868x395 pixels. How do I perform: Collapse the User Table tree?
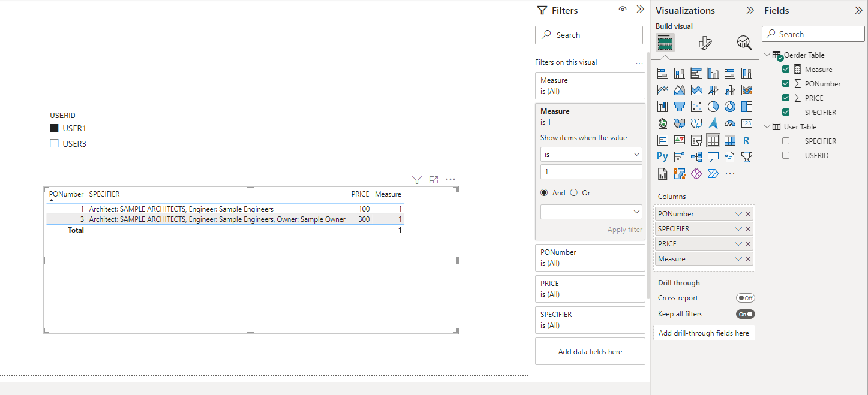click(767, 126)
